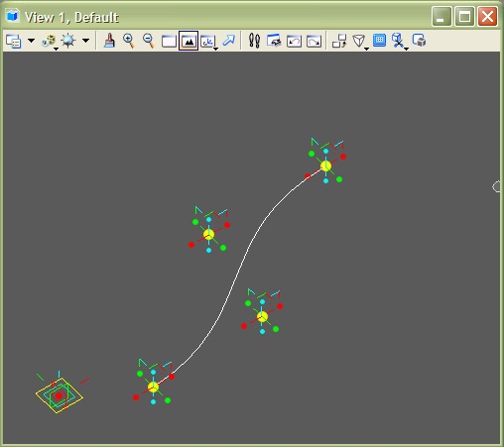Screen dimensions: 504x447
Task: Click the Adjust View Brightness sun icon
Action: click(68, 41)
